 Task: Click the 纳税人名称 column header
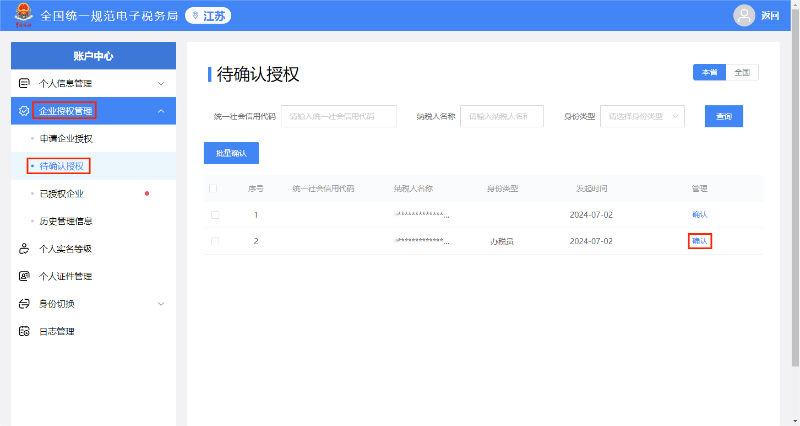(x=413, y=189)
